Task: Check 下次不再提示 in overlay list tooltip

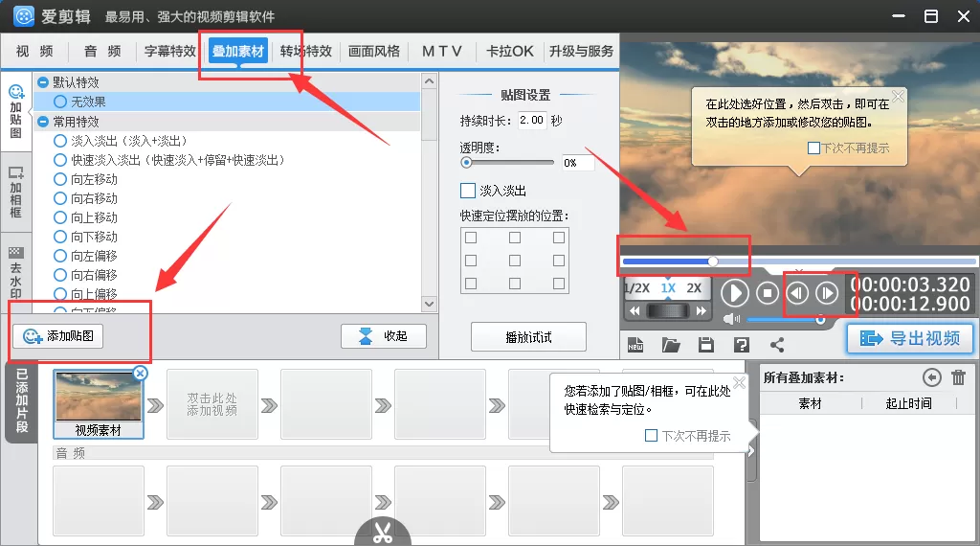Action: 651,435
